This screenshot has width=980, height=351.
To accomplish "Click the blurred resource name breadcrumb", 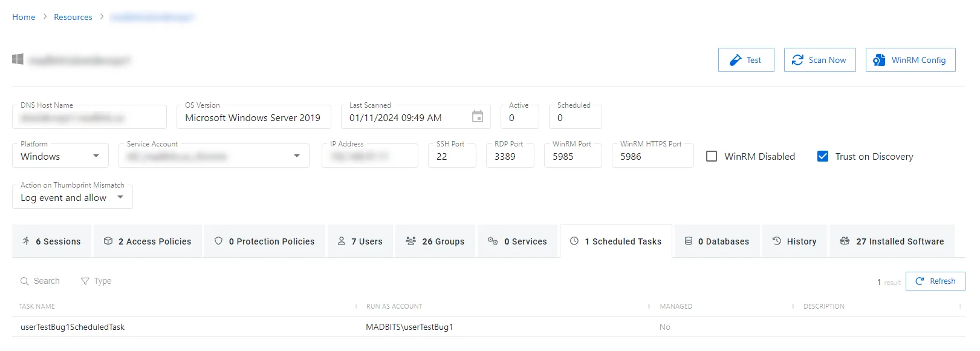I will (x=152, y=17).
